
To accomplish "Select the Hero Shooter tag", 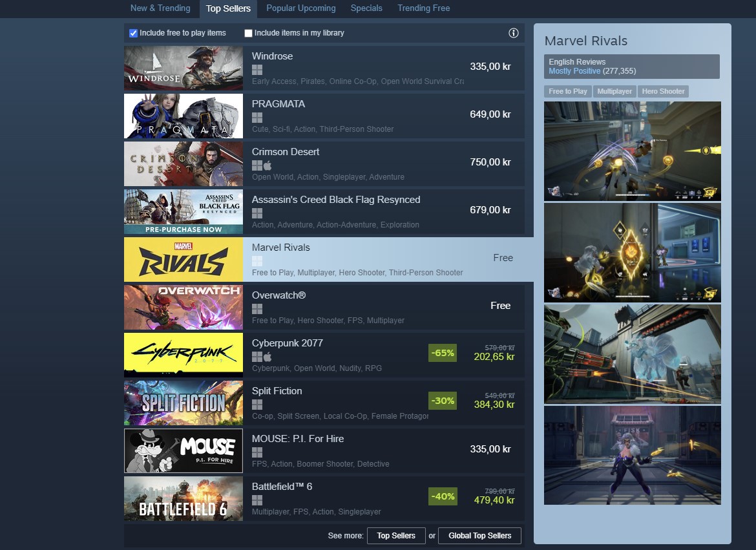I will point(663,91).
